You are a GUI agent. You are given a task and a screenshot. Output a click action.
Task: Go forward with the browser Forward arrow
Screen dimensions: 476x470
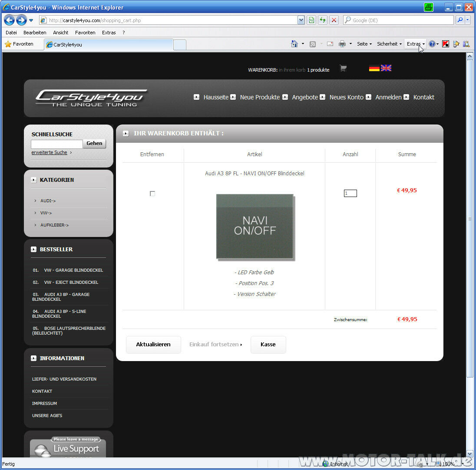tap(21, 20)
